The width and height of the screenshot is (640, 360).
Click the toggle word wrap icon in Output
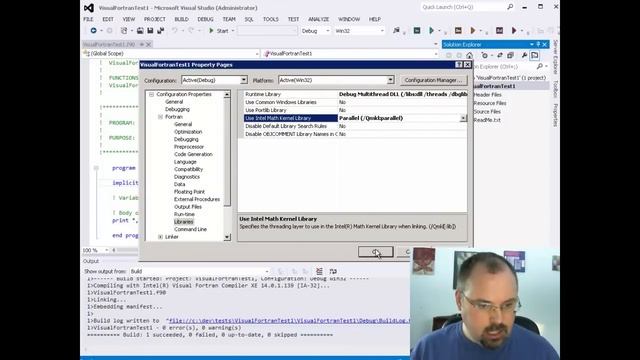333,271
